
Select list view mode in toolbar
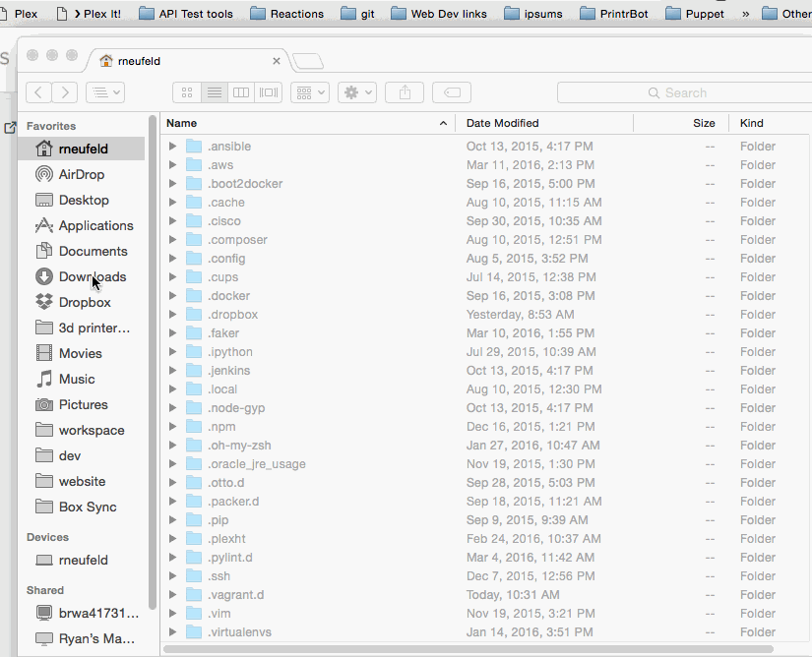coord(214,92)
